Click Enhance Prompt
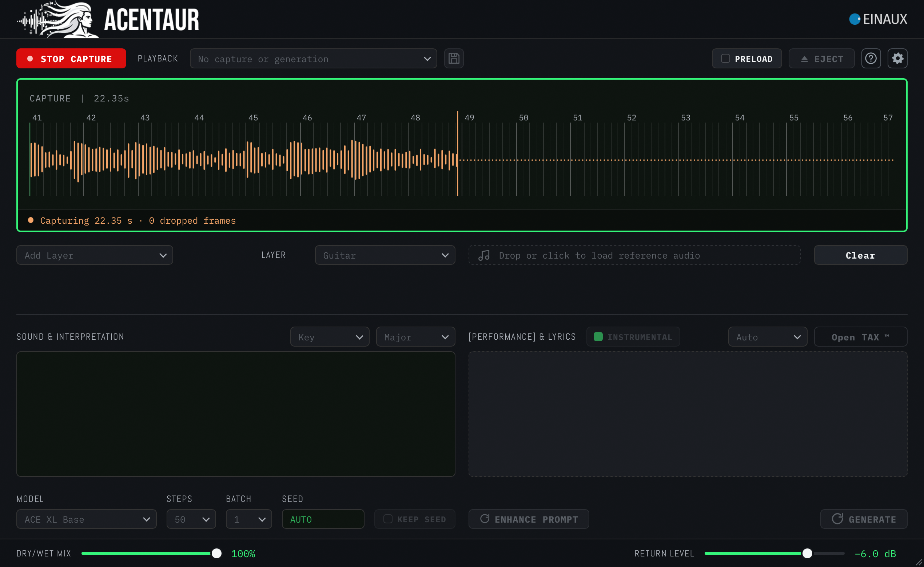Image resolution: width=924 pixels, height=567 pixels. [529, 519]
